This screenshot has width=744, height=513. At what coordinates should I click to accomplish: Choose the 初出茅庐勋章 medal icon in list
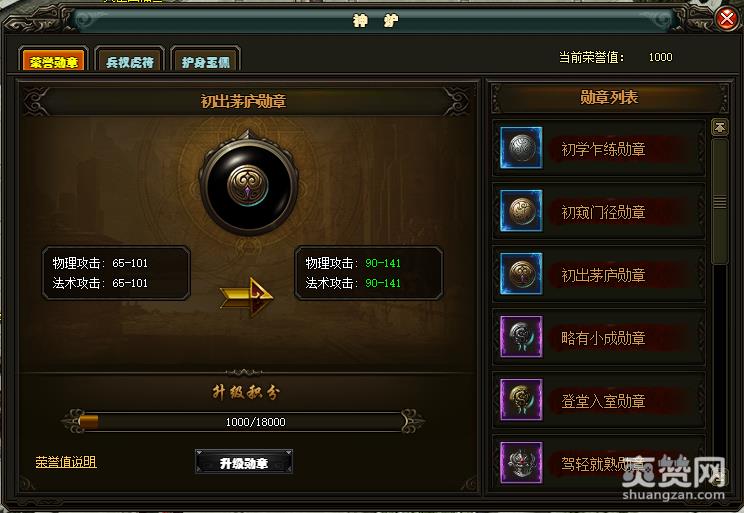[521, 274]
